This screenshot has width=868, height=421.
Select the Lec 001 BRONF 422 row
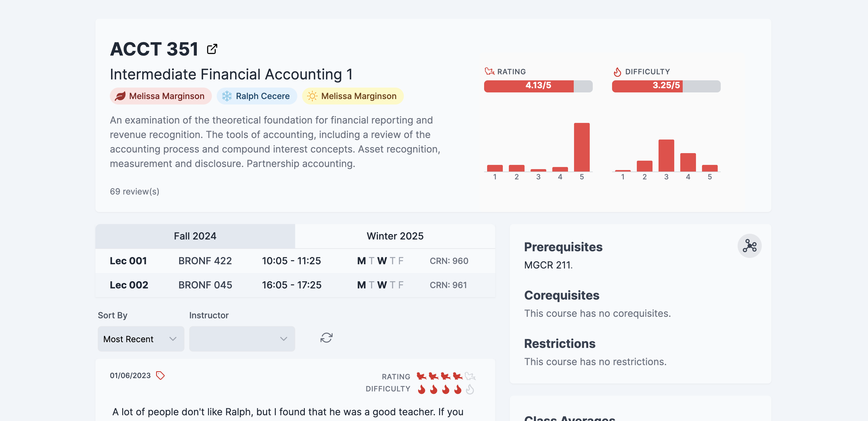(x=295, y=261)
